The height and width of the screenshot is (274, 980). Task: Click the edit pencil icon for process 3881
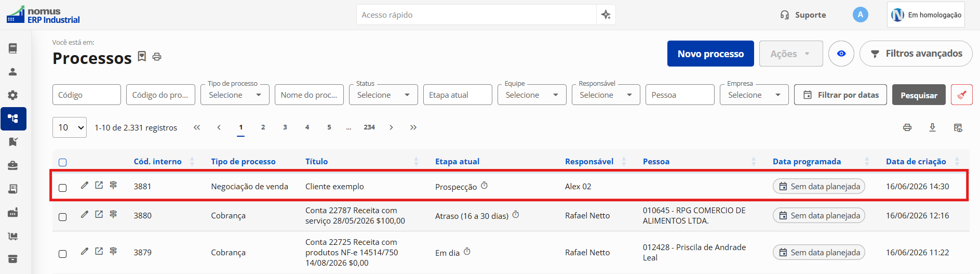(x=85, y=185)
